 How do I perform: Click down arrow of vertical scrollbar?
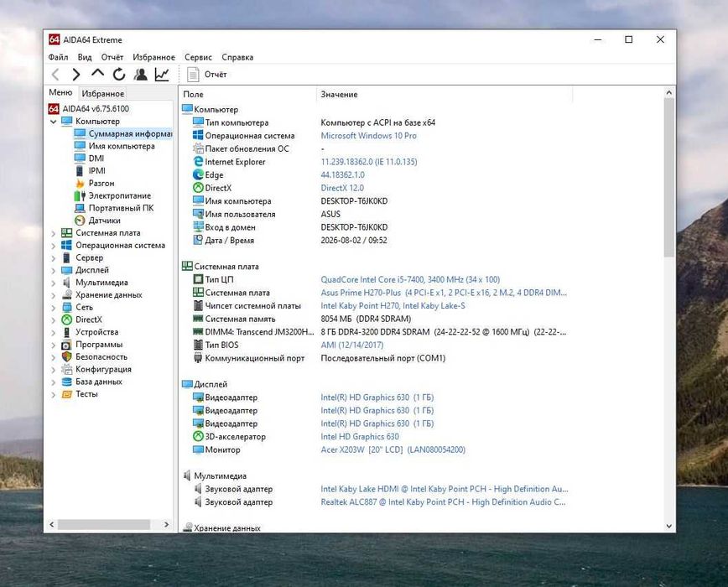(x=669, y=527)
